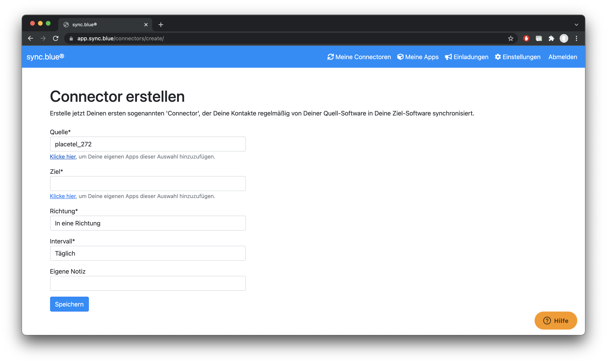The image size is (607, 364).
Task: Click the lock icon in address bar
Action: click(71, 39)
